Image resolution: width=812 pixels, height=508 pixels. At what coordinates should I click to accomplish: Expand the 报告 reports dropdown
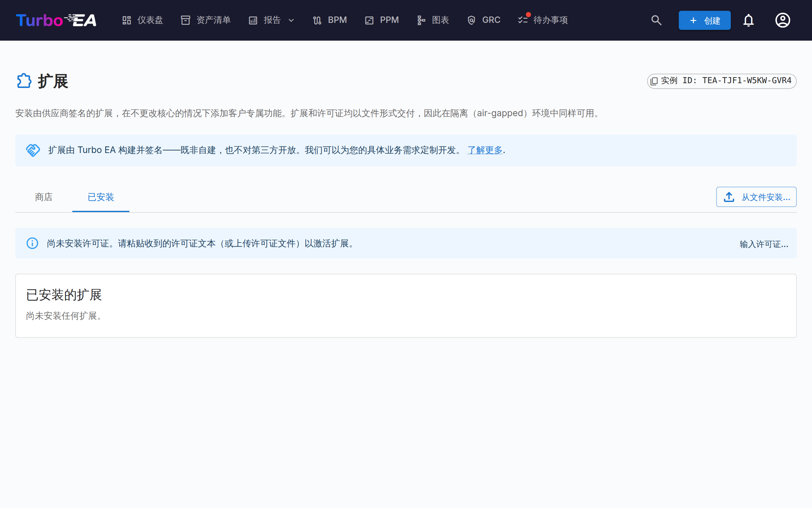click(272, 20)
